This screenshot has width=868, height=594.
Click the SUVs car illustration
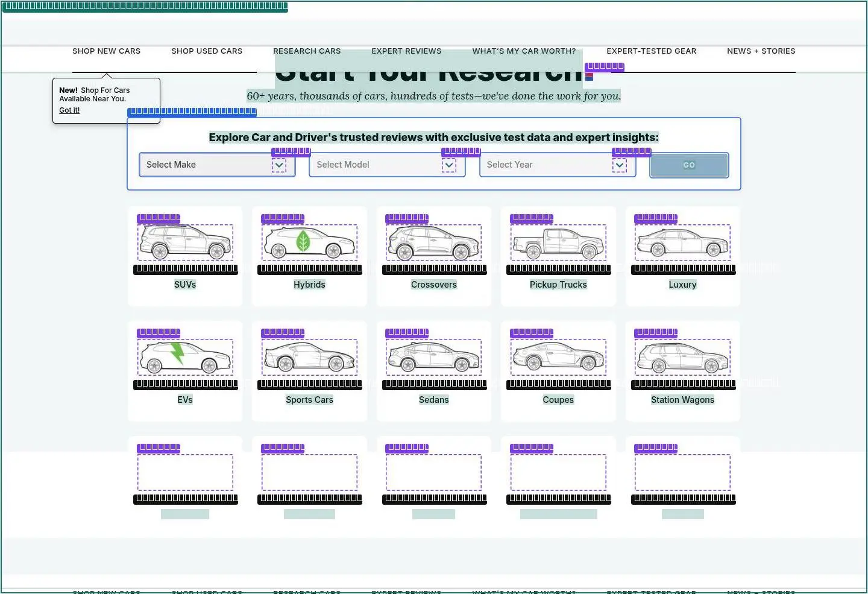(x=185, y=242)
